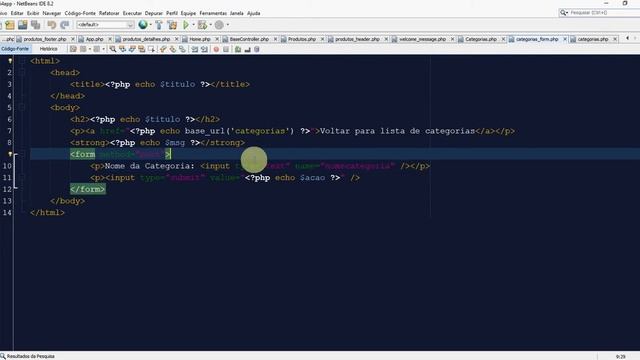This screenshot has height=360, width=640.
Task: Open the search magnifier options dropdown
Action: click(564, 13)
